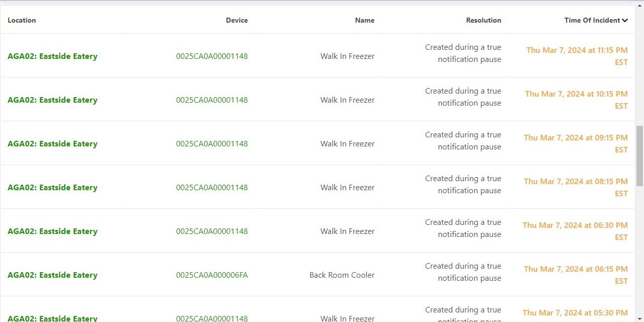Select the Device column header
Screen dimensions: 644x322
[x=236, y=20]
